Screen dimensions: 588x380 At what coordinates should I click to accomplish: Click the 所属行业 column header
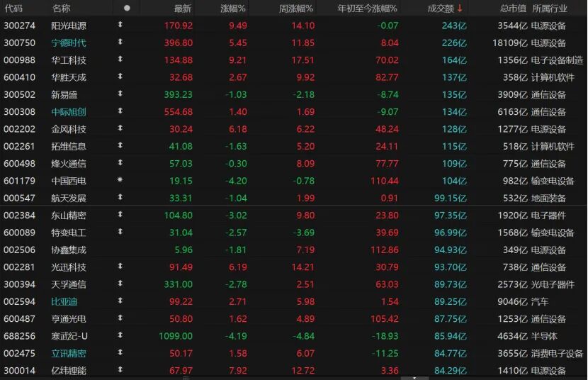coord(549,9)
